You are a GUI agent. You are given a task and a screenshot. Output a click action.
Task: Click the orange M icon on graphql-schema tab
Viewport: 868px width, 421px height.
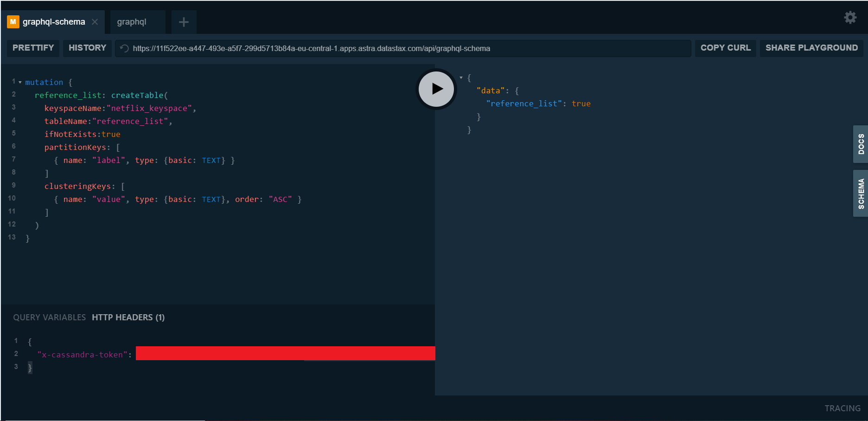click(13, 21)
